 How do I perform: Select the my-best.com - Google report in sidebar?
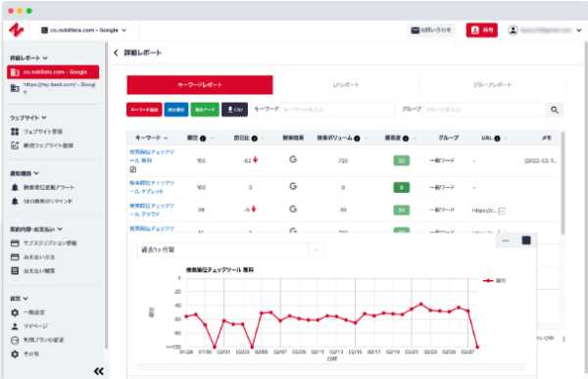tap(53, 88)
